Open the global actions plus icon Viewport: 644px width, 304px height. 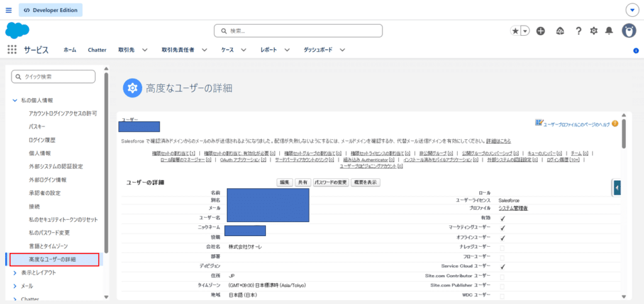(x=540, y=31)
